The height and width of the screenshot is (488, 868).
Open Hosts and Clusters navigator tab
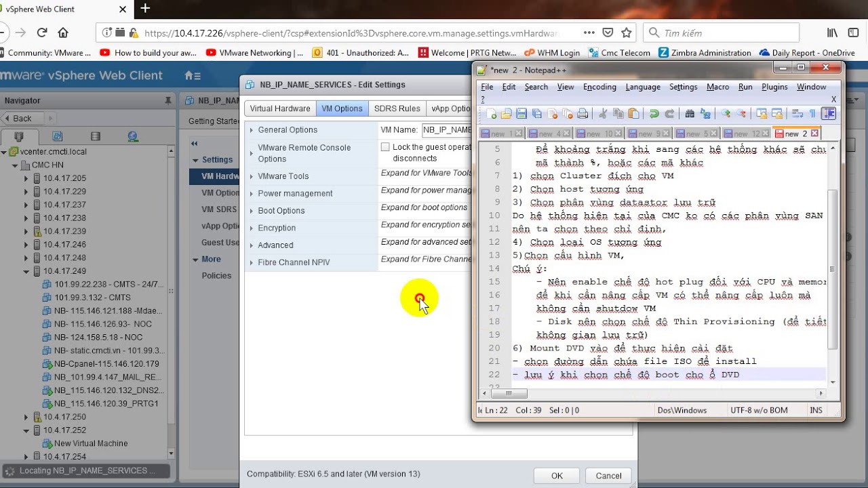19,136
